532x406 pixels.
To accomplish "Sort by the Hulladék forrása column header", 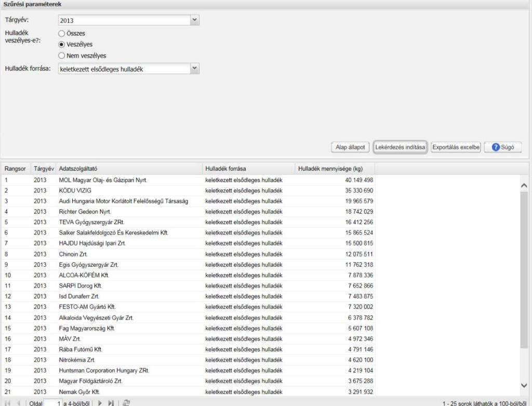I will point(249,169).
